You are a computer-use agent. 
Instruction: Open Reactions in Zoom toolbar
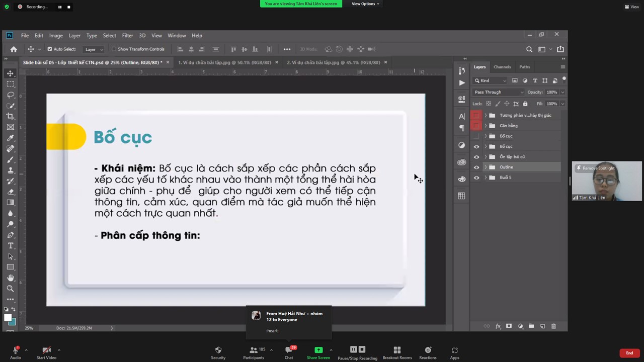(x=428, y=352)
